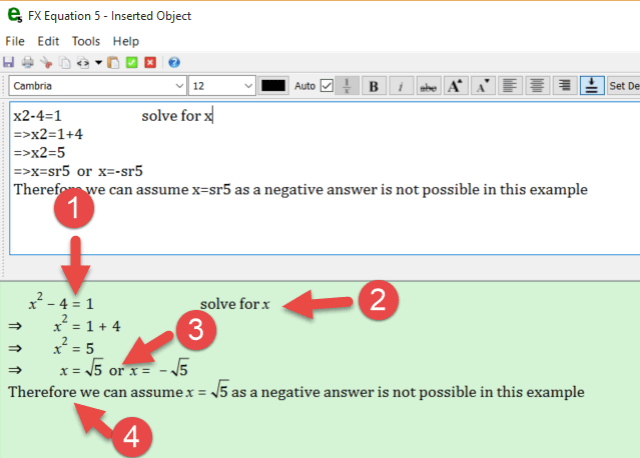Open the font size 12 dropdown
Image resolution: width=640 pixels, height=458 pixels.
pyautogui.click(x=247, y=86)
